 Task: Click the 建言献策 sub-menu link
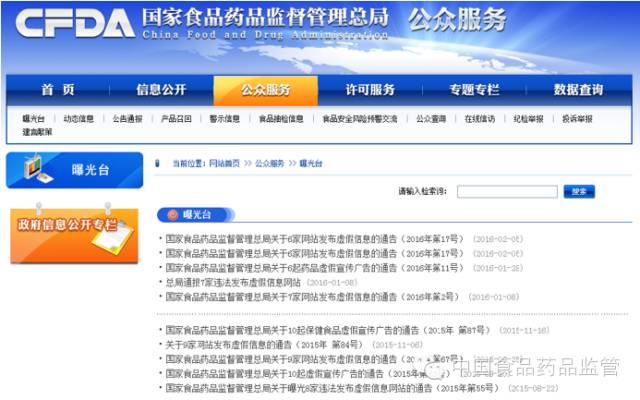[37, 132]
